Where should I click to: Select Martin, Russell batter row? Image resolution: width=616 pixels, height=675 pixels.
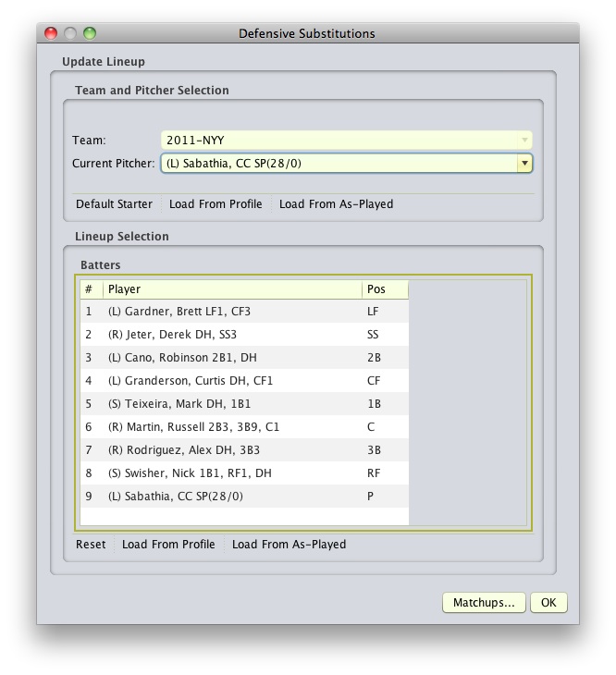click(244, 427)
